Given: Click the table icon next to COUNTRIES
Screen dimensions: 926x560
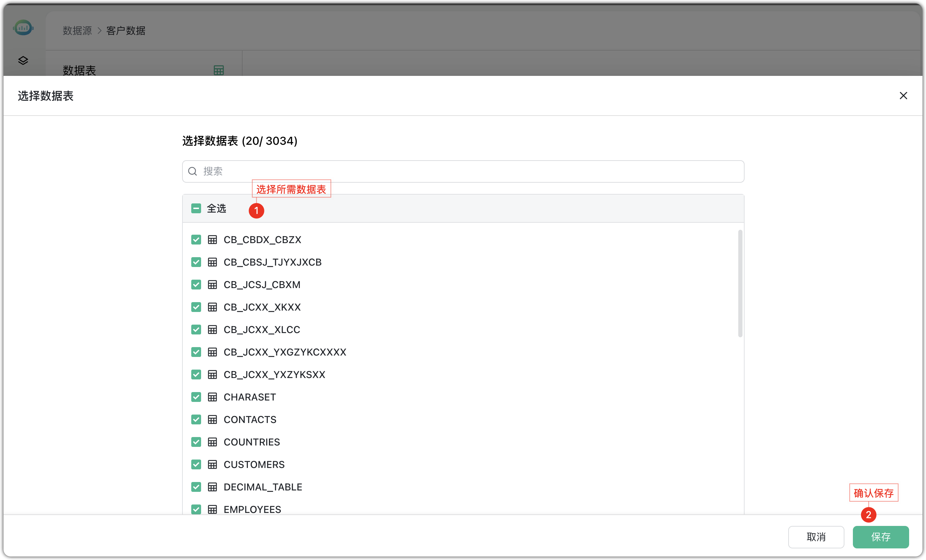Looking at the screenshot, I should point(213,442).
